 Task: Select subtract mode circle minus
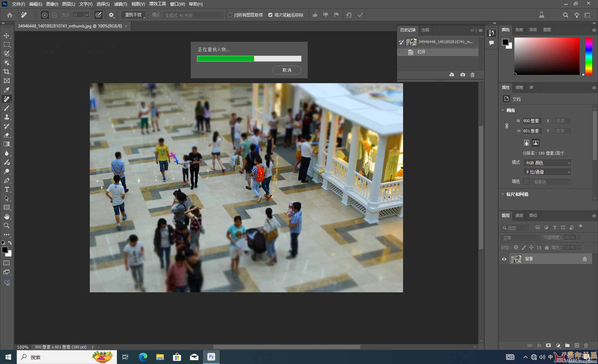click(x=54, y=15)
